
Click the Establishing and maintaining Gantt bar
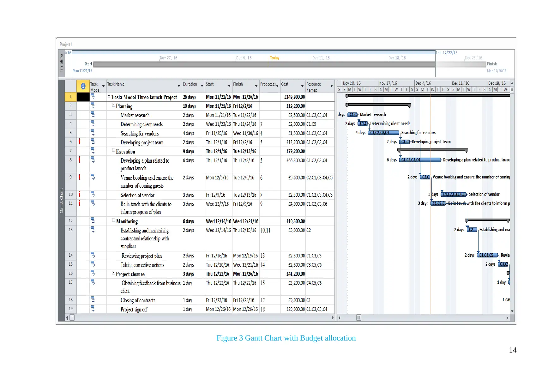tap(472, 230)
